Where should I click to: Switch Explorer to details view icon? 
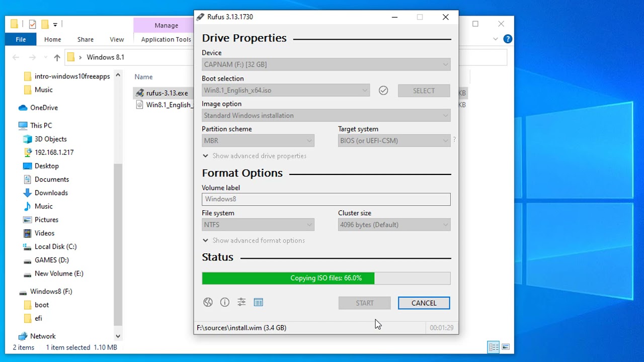494,347
